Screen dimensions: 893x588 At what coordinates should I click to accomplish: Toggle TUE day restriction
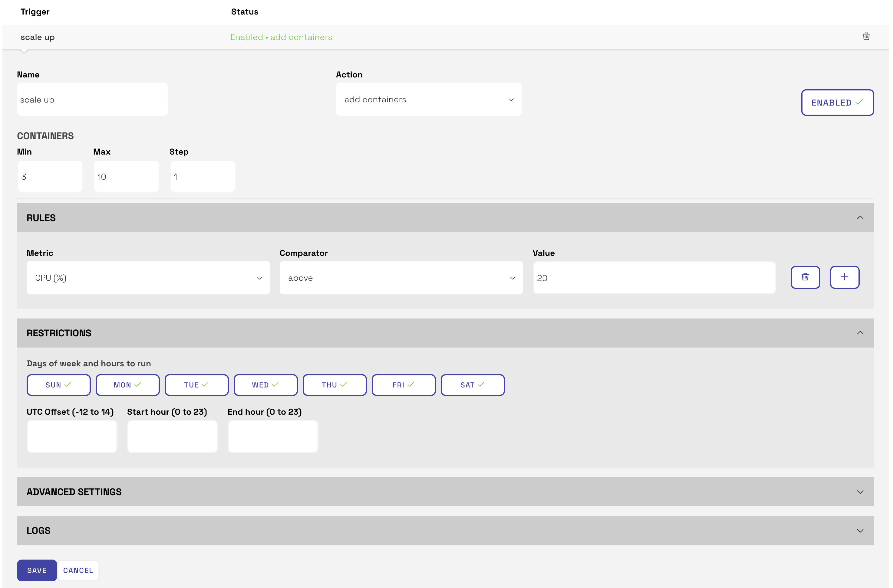196,385
